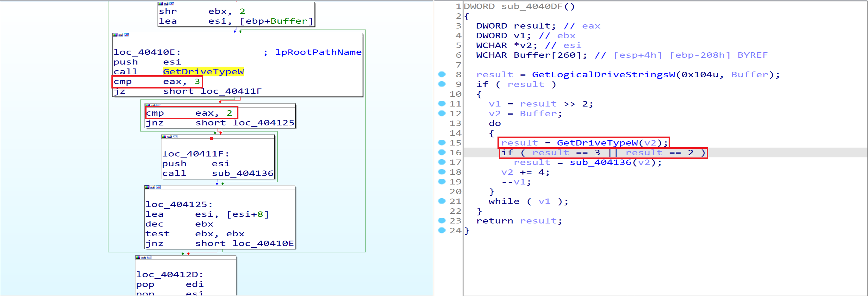Viewport: 868px width, 296px height.
Task: Toggle breakpoint marker beside line 11
Action: point(442,104)
